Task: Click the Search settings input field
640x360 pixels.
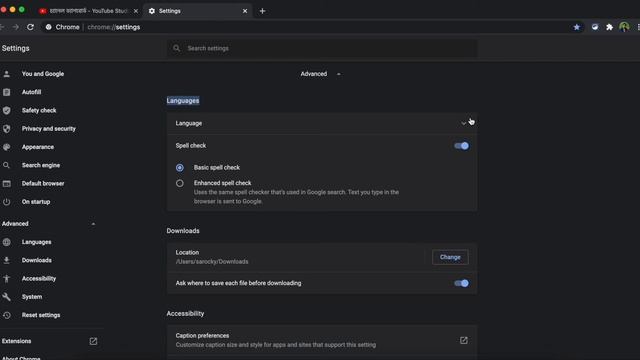Action: [x=322, y=48]
